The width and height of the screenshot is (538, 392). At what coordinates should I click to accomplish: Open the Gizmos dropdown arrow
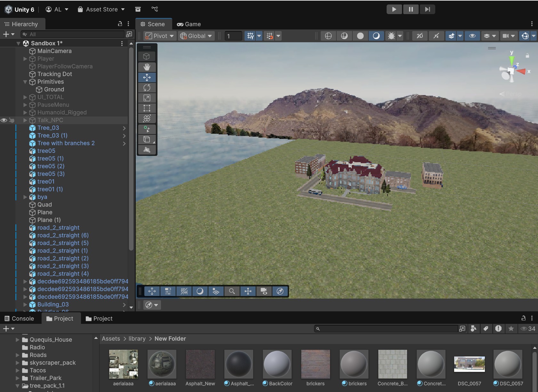coord(534,36)
